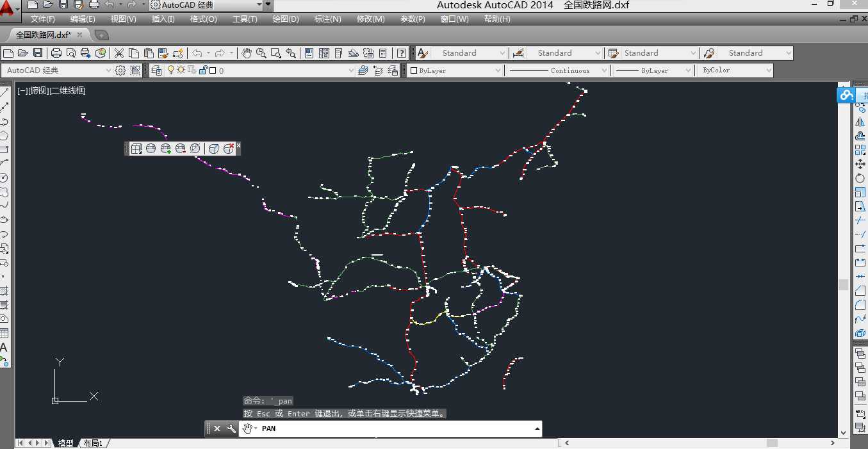Click Layer Previous icon
This screenshot has width=868, height=449.
[x=378, y=70]
